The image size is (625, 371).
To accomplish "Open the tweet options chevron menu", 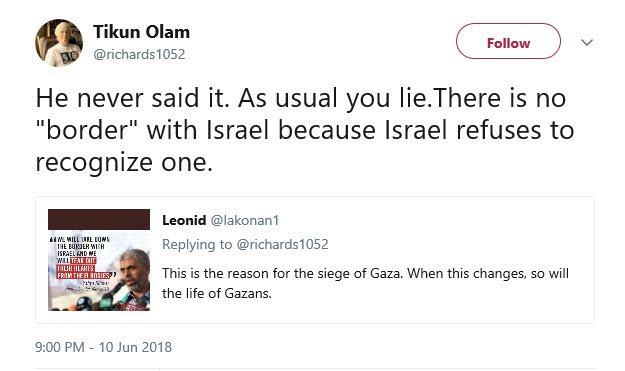I will pos(587,42).
